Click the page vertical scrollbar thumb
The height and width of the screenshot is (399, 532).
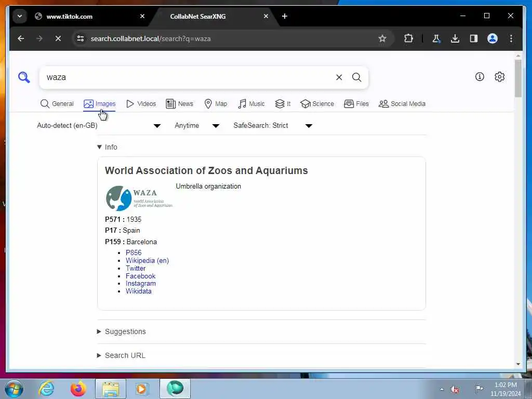pyautogui.click(x=518, y=79)
